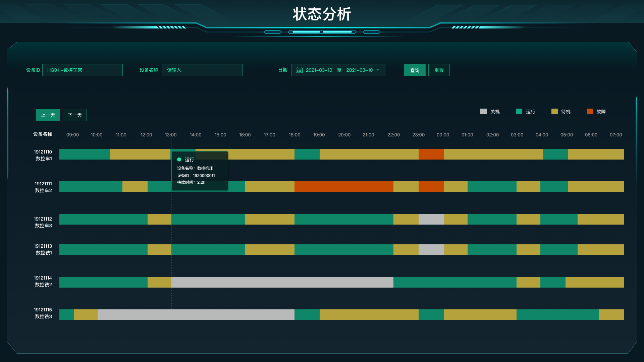This screenshot has width=644, height=362.
Task: Click the calendar icon in the date field
Action: point(299,70)
